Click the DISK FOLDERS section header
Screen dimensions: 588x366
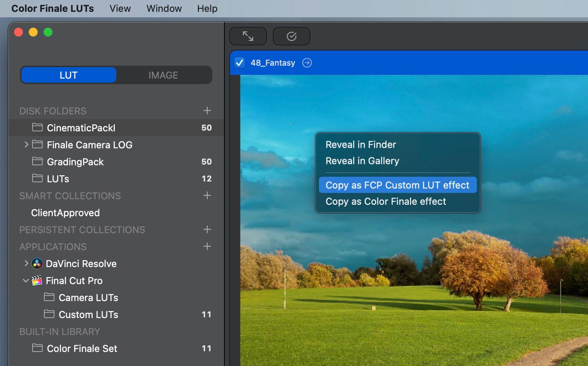pos(53,111)
